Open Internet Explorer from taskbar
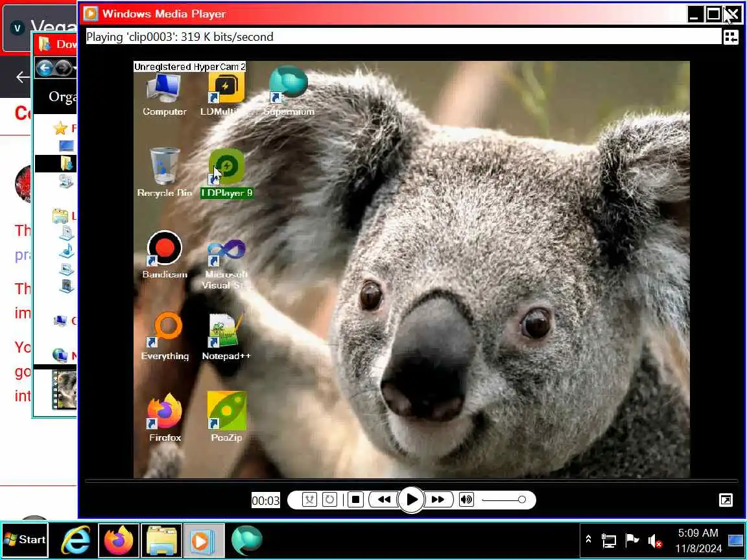 (x=76, y=540)
